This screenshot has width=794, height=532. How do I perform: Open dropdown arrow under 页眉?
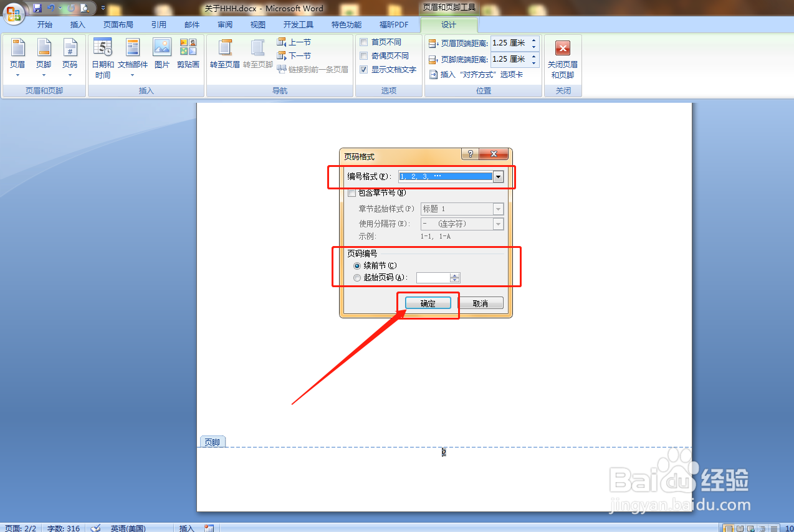pyautogui.click(x=17, y=75)
